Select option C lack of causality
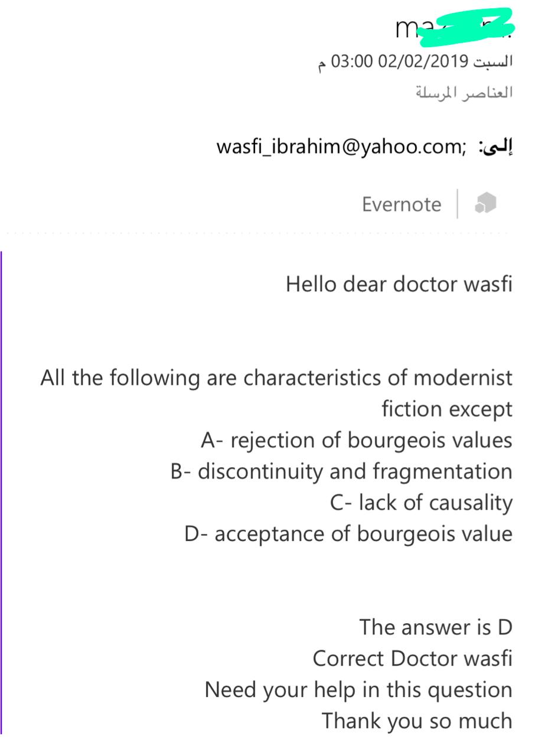This screenshot has height=756, width=535. point(421,503)
